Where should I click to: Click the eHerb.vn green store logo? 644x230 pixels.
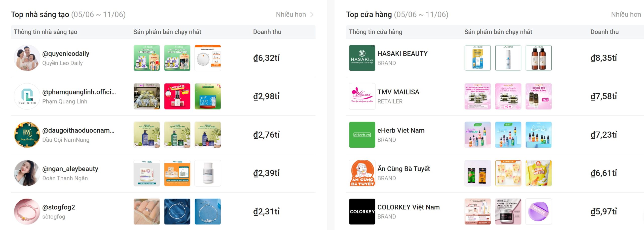[x=362, y=135]
